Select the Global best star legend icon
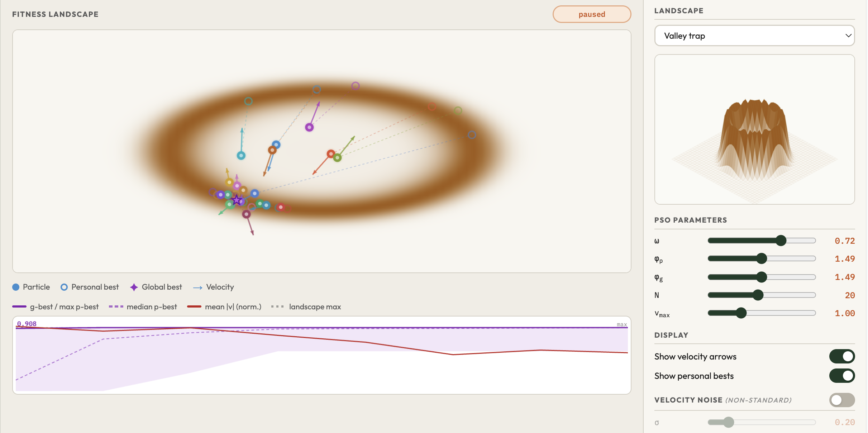 pos(134,287)
